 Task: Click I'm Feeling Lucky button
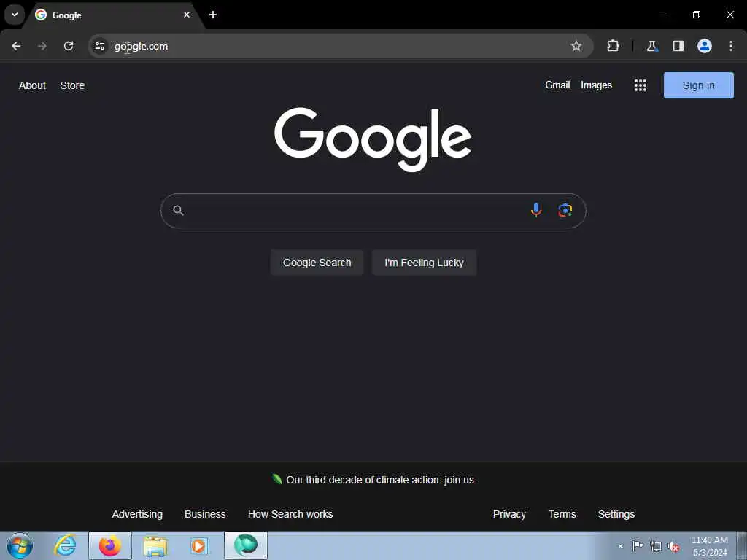coord(424,262)
